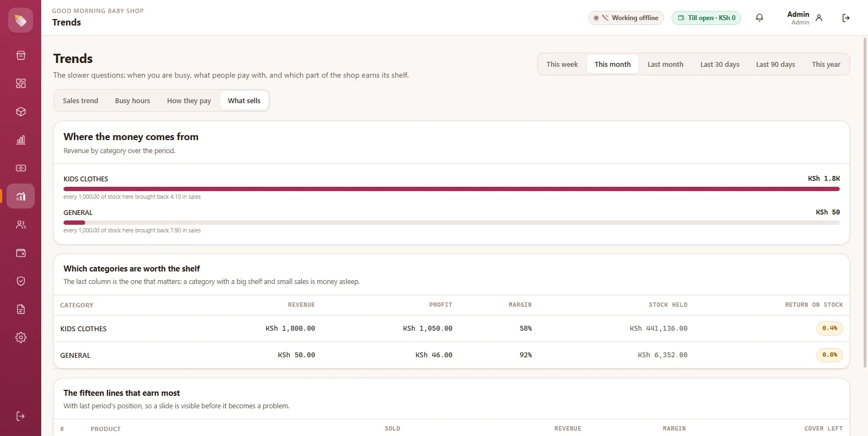Image resolution: width=868 pixels, height=436 pixels.
Task: Open the notifications bell
Action: tap(759, 18)
